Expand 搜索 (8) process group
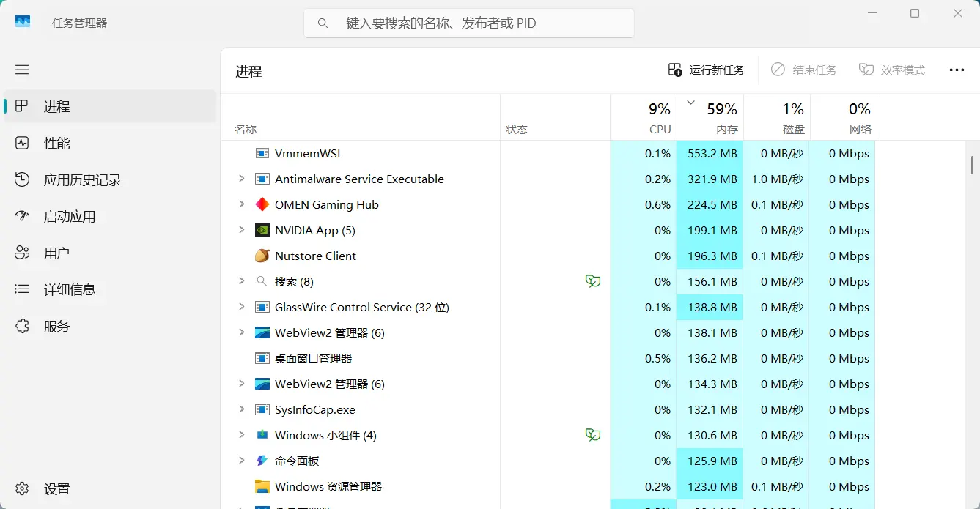 pyautogui.click(x=241, y=281)
